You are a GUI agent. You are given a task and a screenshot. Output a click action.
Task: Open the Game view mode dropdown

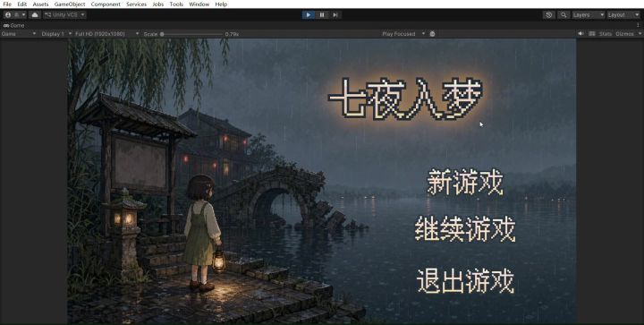[x=19, y=34]
